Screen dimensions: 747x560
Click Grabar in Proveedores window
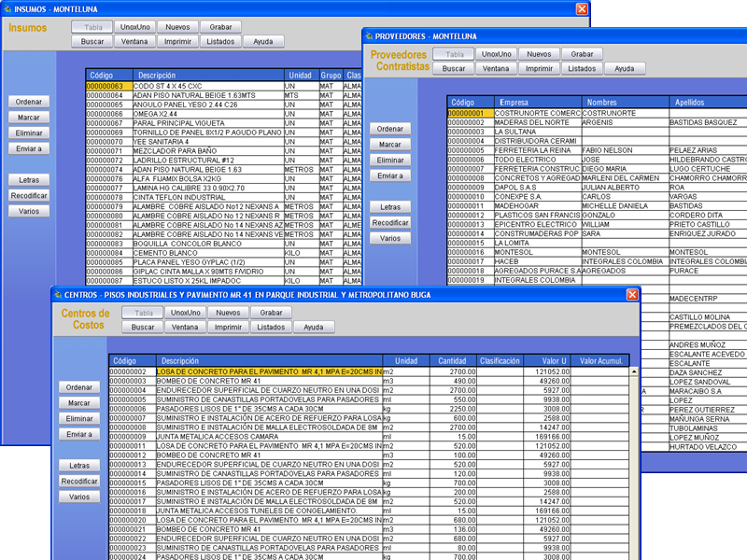[582, 54]
